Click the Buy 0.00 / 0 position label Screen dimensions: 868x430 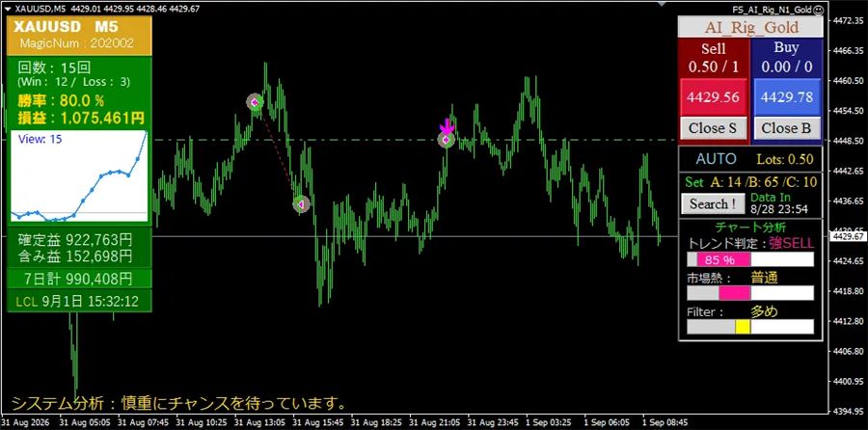click(786, 58)
